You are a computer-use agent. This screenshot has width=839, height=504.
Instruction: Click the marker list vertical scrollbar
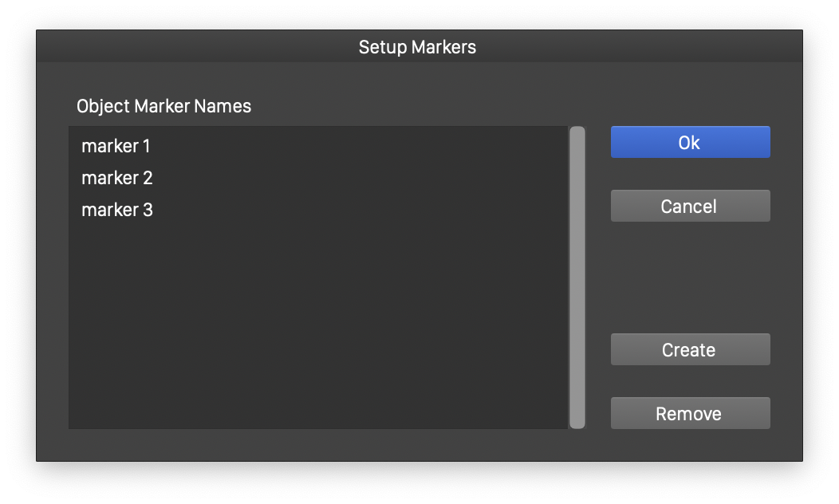(x=577, y=277)
